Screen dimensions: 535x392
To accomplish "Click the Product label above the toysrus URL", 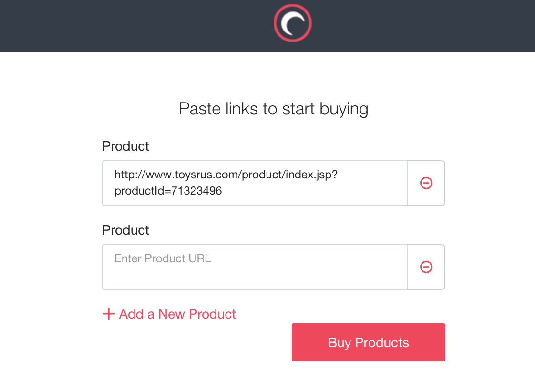I will click(x=126, y=146).
